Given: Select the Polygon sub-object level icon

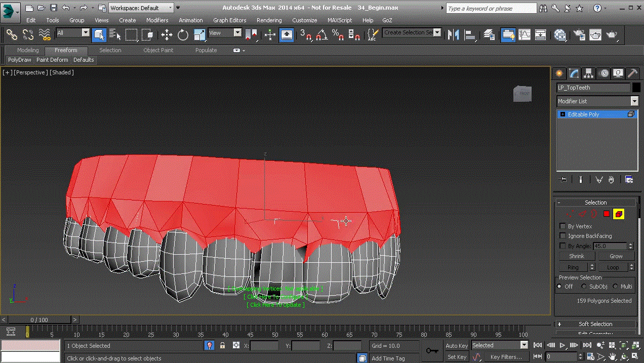Looking at the screenshot, I should (x=606, y=214).
